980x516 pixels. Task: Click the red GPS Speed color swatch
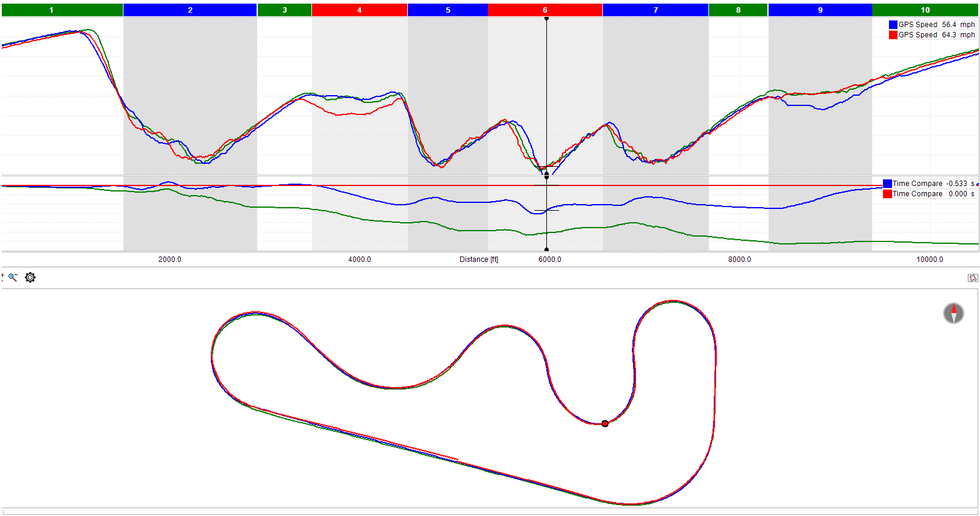(x=893, y=35)
